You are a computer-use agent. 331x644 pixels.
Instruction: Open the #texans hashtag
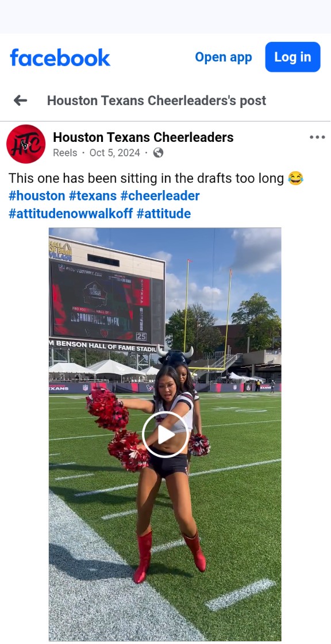coord(93,196)
